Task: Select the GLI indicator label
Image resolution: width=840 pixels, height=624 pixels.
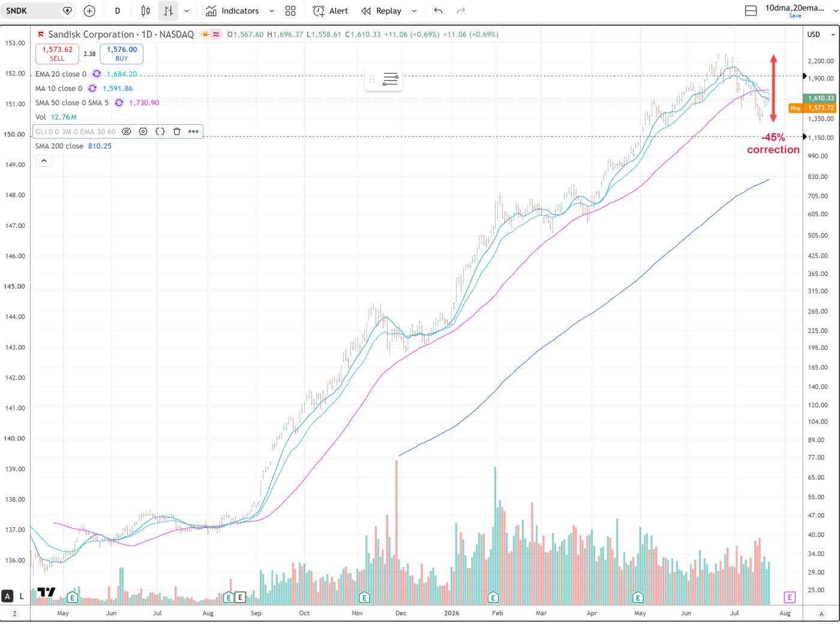Action: [76, 131]
